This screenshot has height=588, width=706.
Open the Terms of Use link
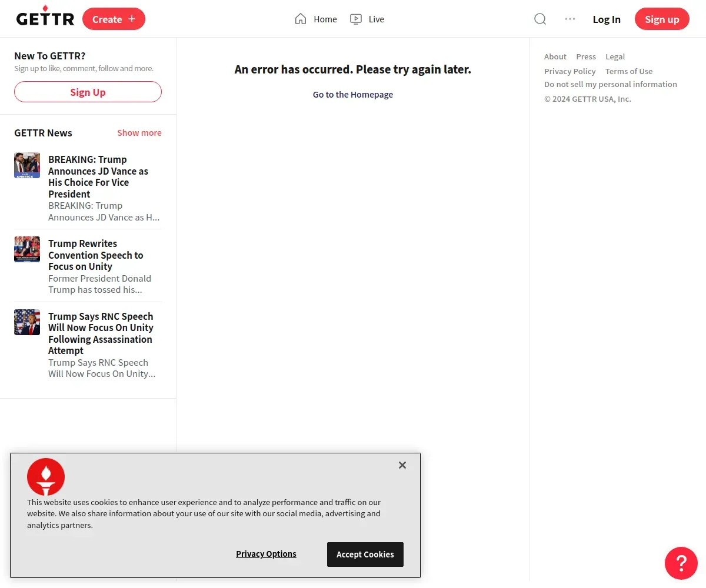pos(629,71)
